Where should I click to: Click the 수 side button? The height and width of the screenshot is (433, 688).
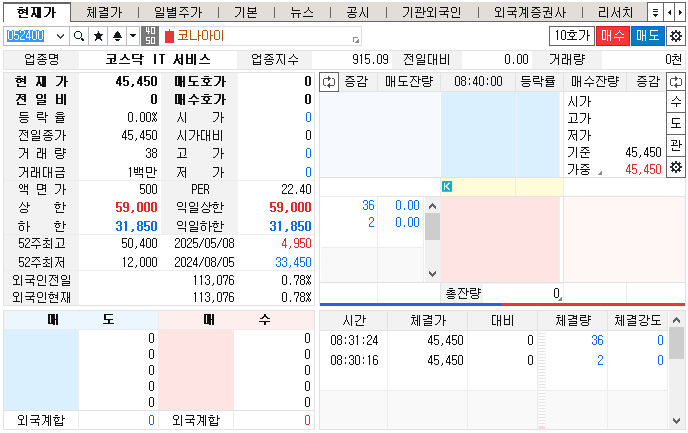676,102
